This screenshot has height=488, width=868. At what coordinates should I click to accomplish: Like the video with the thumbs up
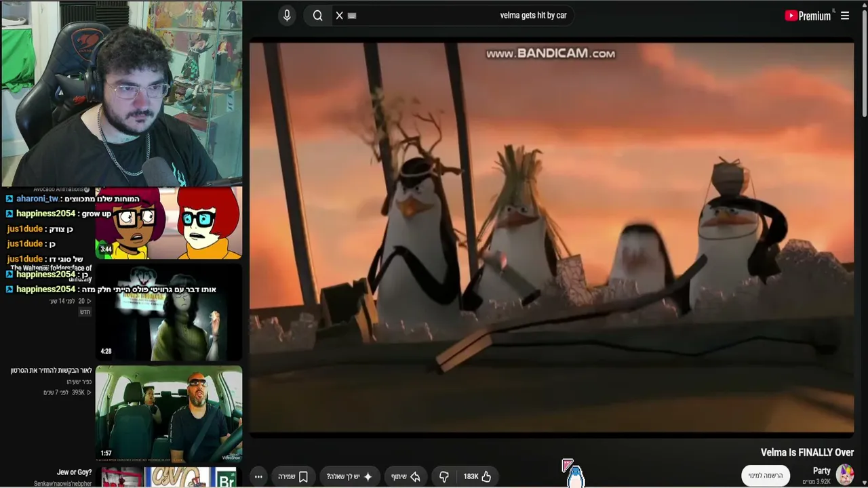click(477, 476)
